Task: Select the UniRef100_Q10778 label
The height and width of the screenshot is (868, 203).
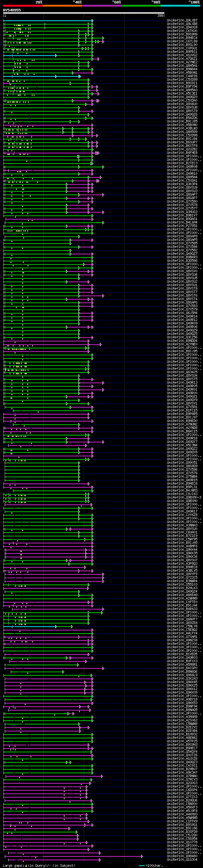Action: (182, 842)
